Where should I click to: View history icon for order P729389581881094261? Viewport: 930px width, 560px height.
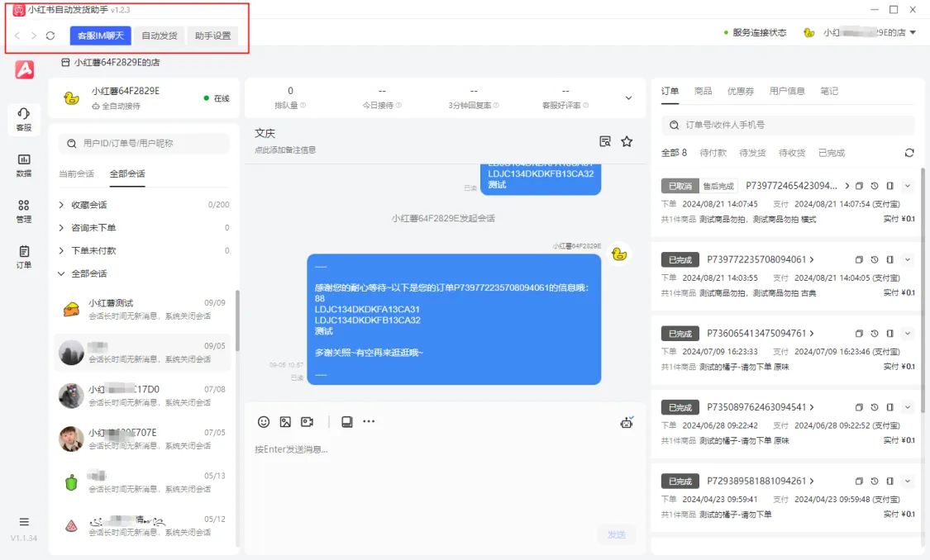point(875,482)
